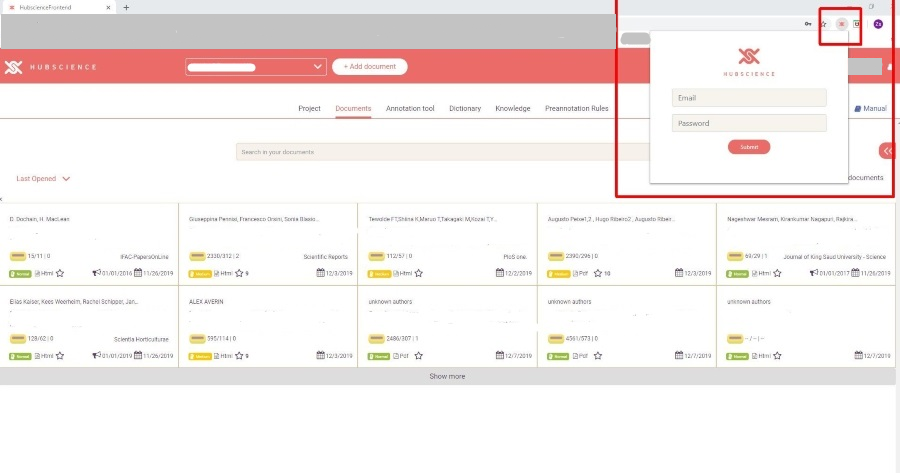Click the yellow status swatch on ALEX AVERIN card
The image size is (900, 473).
click(x=197, y=339)
